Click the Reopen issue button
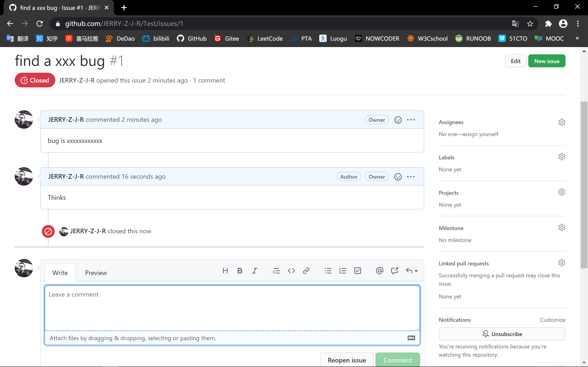 (346, 360)
